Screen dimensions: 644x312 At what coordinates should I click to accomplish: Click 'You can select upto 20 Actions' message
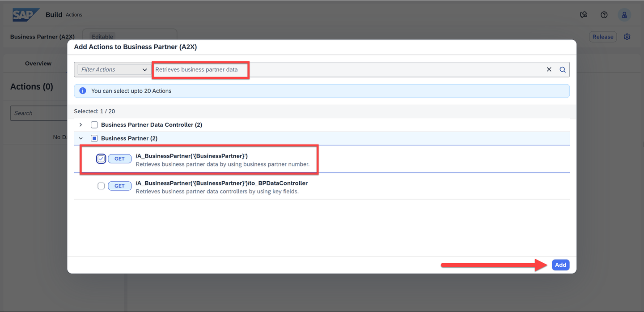point(131,91)
